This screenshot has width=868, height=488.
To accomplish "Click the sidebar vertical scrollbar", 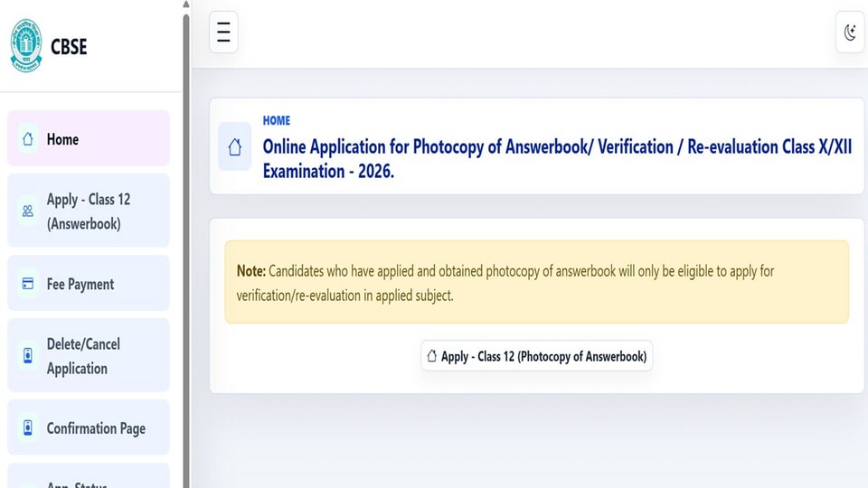I will tap(186, 250).
